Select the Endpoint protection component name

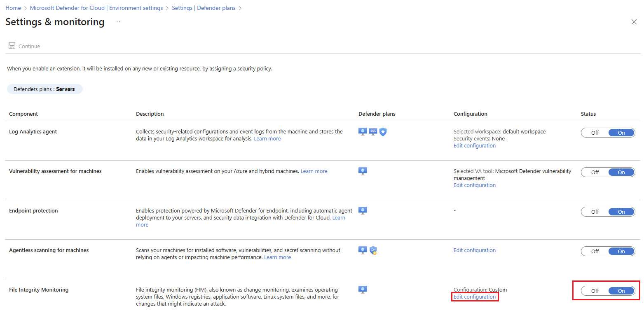tap(33, 210)
